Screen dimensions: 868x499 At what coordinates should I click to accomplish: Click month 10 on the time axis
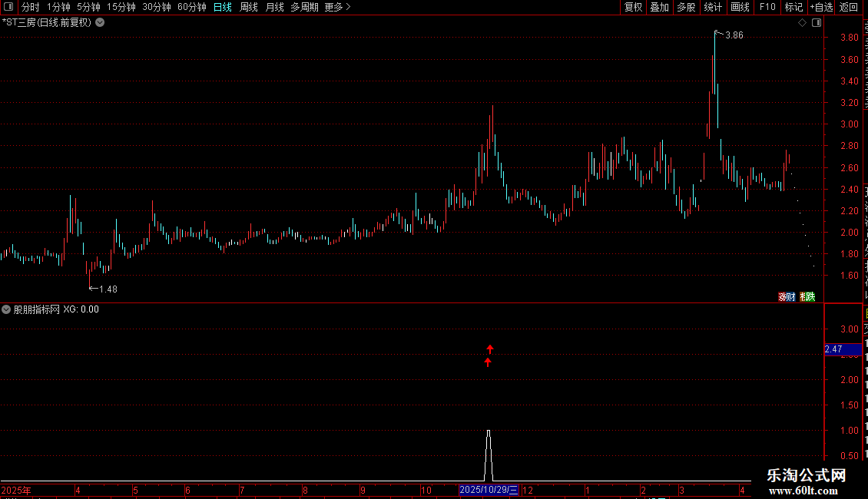pyautogui.click(x=426, y=490)
